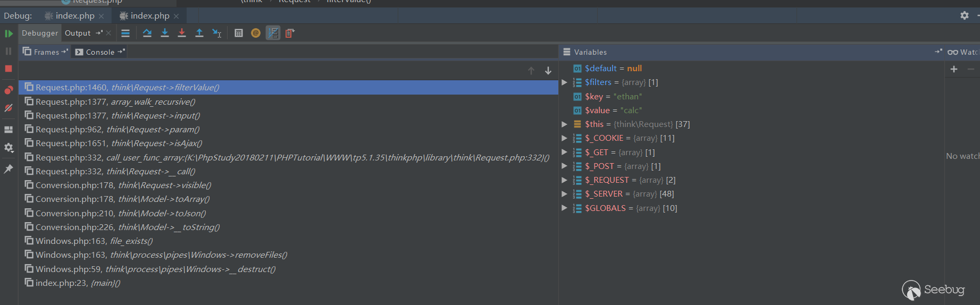Viewport: 980px width, 305px height.
Task: Expand the $_COOKIE array
Action: (564, 138)
